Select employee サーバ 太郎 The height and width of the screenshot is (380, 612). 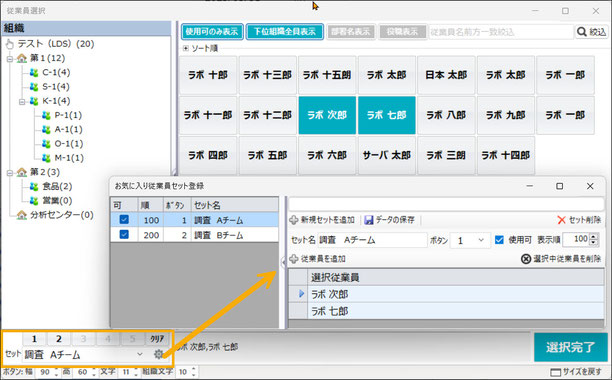point(387,155)
